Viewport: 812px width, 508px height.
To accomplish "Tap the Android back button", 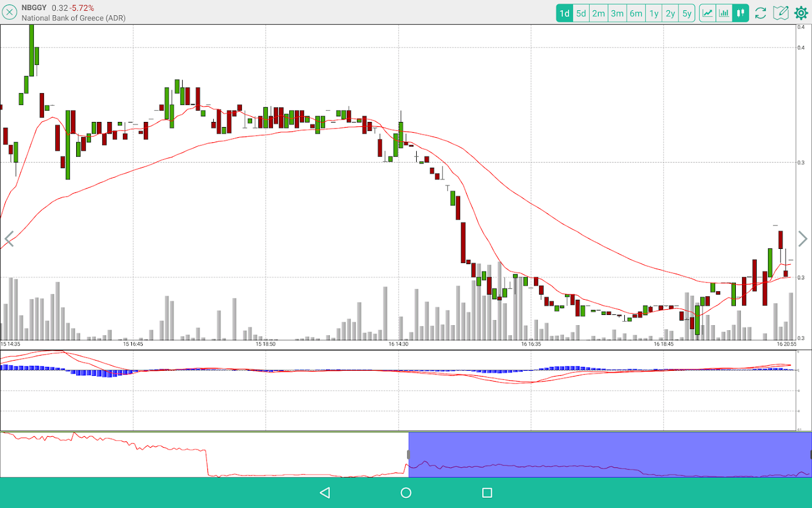I will tap(325, 493).
